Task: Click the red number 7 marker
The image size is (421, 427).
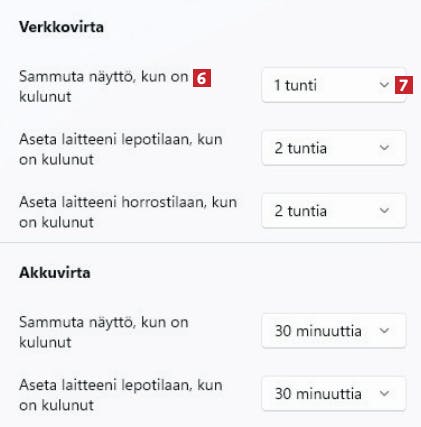Action: coord(404,85)
